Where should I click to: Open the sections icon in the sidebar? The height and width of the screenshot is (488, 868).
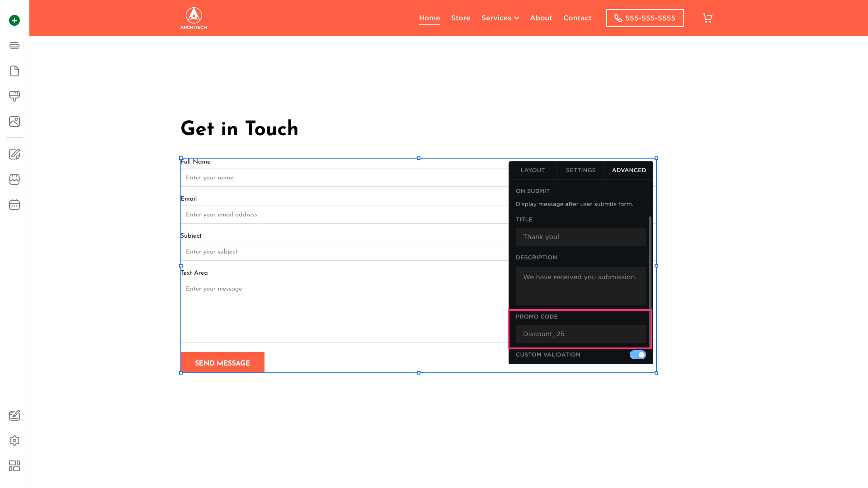14,46
